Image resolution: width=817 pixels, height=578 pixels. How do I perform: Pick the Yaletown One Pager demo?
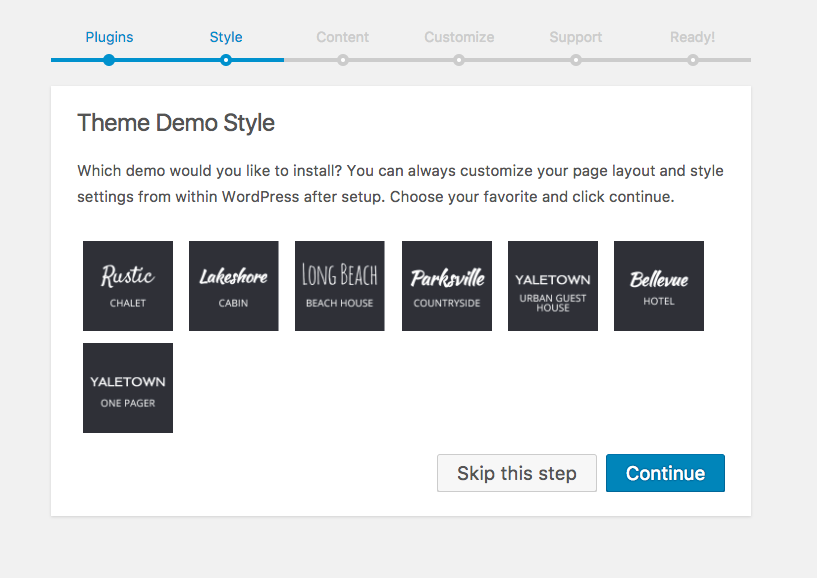click(128, 388)
